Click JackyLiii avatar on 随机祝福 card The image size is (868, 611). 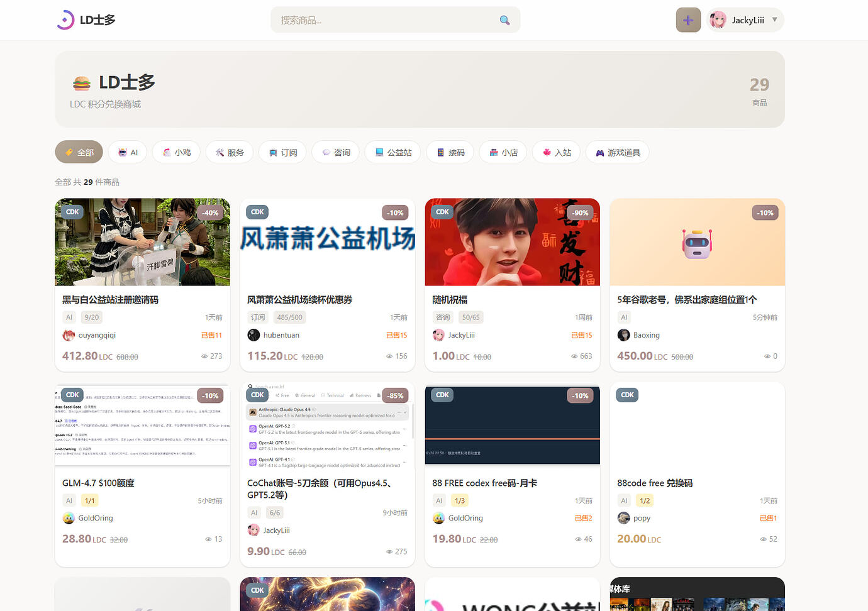point(438,335)
